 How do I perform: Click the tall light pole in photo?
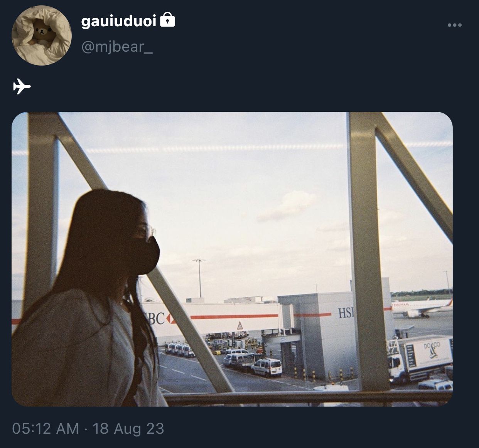click(199, 278)
